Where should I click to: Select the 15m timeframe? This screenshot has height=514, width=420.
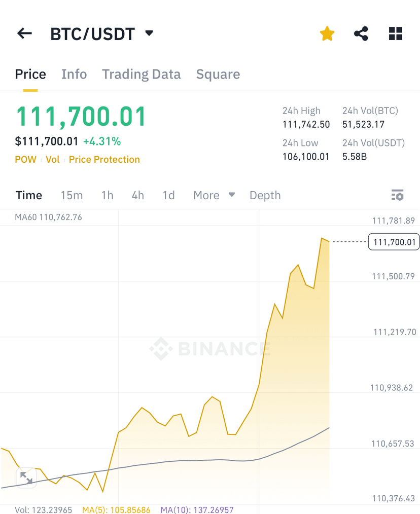click(72, 195)
